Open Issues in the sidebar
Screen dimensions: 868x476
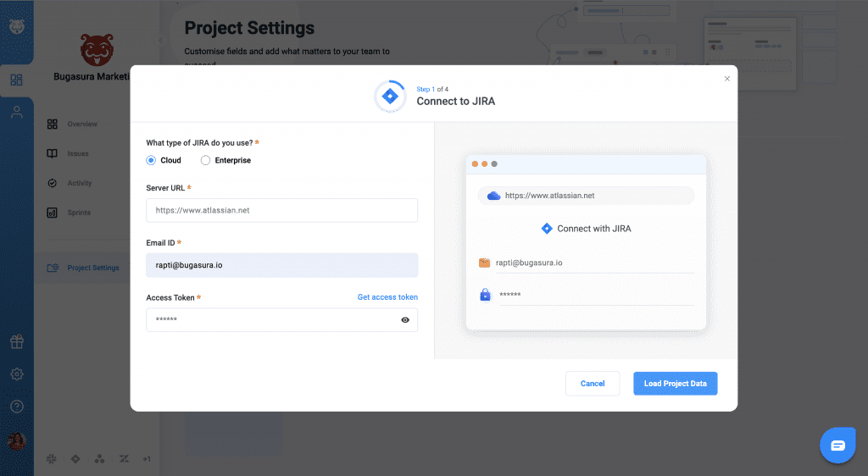[x=78, y=153]
